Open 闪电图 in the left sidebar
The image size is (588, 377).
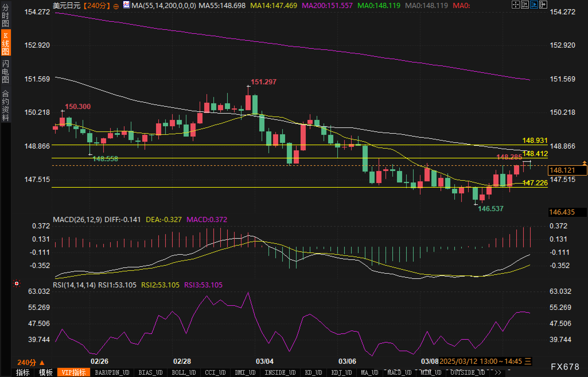coord(5,71)
